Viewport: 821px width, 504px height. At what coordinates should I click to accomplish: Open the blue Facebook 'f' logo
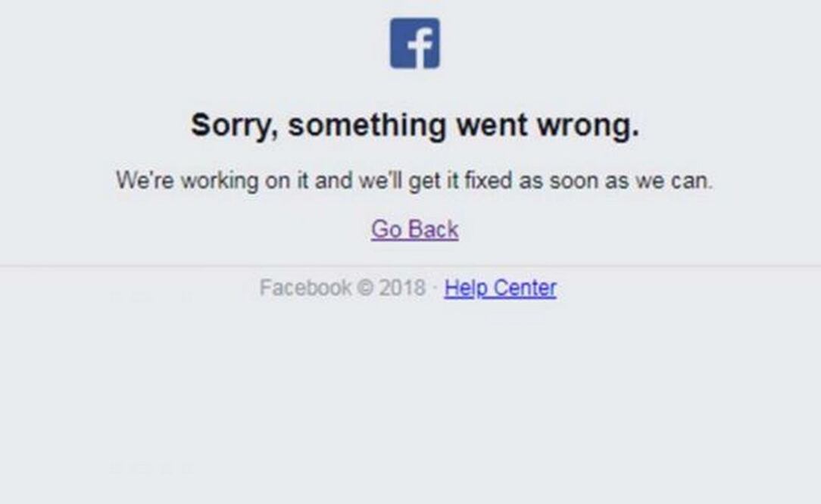pyautogui.click(x=415, y=43)
